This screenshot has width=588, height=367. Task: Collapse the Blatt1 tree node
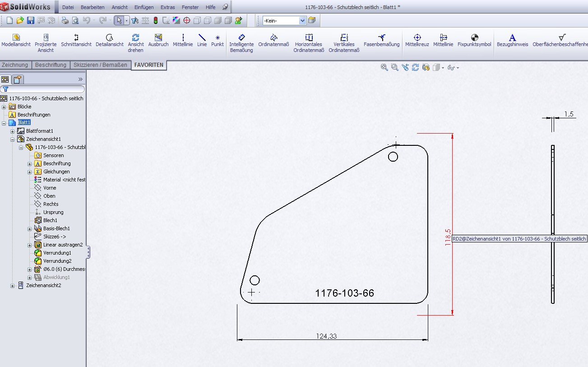4,123
